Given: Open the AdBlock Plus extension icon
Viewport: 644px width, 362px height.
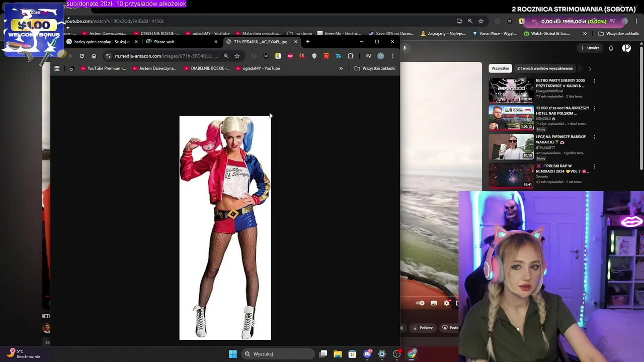Looking at the screenshot, I should click(290, 56).
